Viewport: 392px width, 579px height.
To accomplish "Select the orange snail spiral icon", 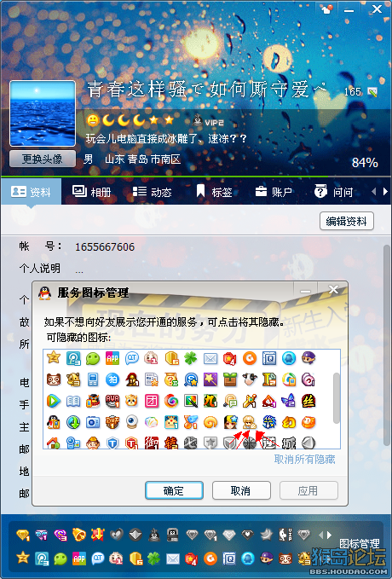I will pyautogui.click(x=210, y=422).
